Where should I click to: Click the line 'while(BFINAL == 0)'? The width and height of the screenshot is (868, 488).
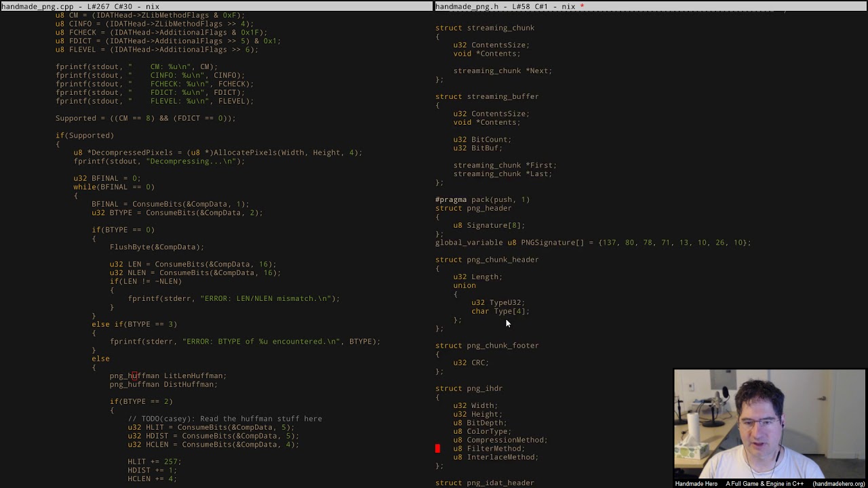click(x=114, y=187)
